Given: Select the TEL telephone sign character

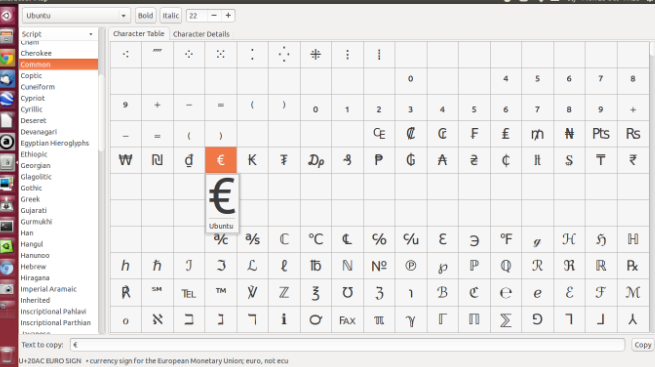Looking at the screenshot, I should (x=189, y=292).
